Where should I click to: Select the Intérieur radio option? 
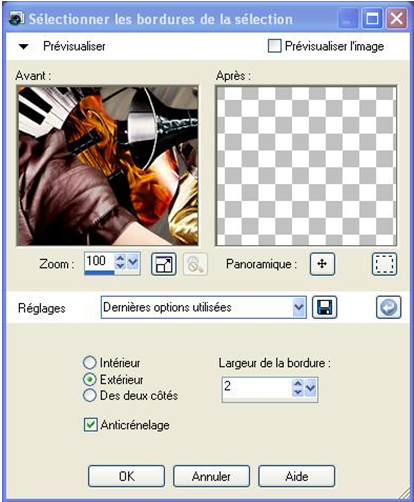pos(90,363)
